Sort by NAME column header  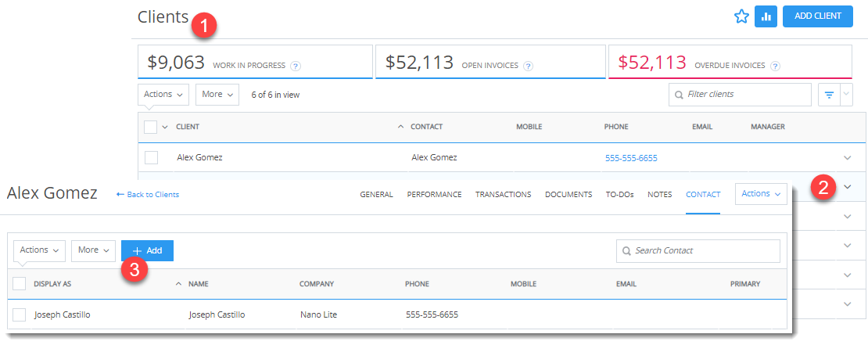pyautogui.click(x=198, y=284)
